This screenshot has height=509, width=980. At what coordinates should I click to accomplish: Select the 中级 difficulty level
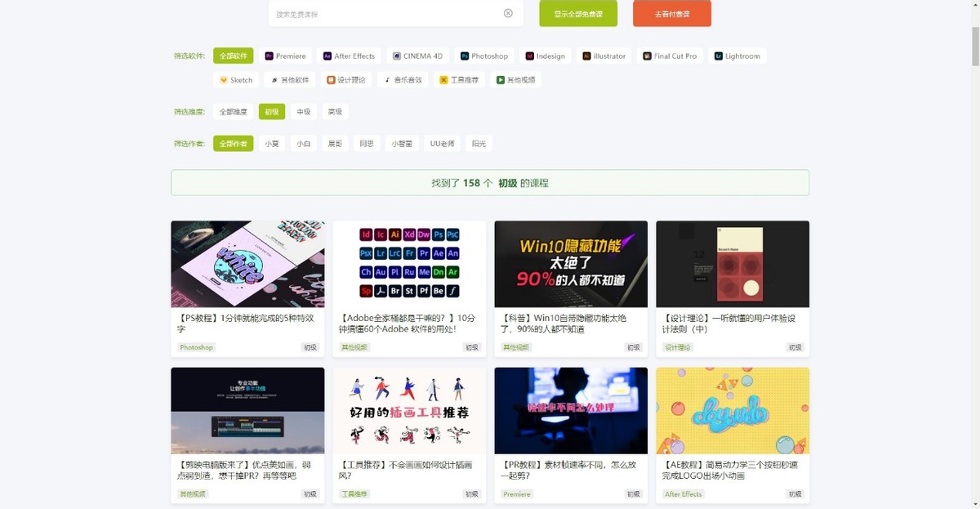tap(303, 110)
